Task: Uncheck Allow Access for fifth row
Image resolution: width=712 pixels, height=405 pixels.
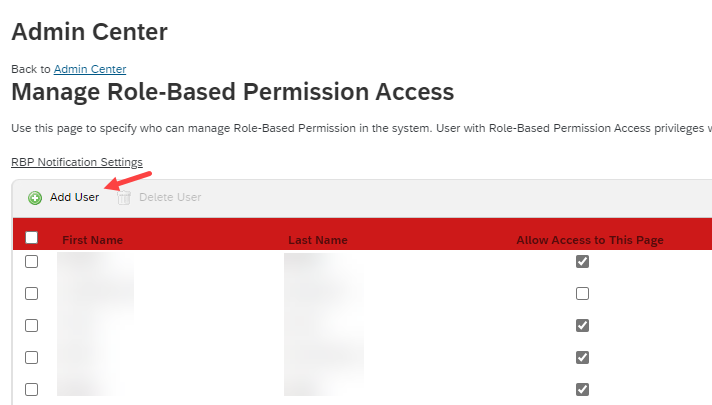Action: (582, 390)
